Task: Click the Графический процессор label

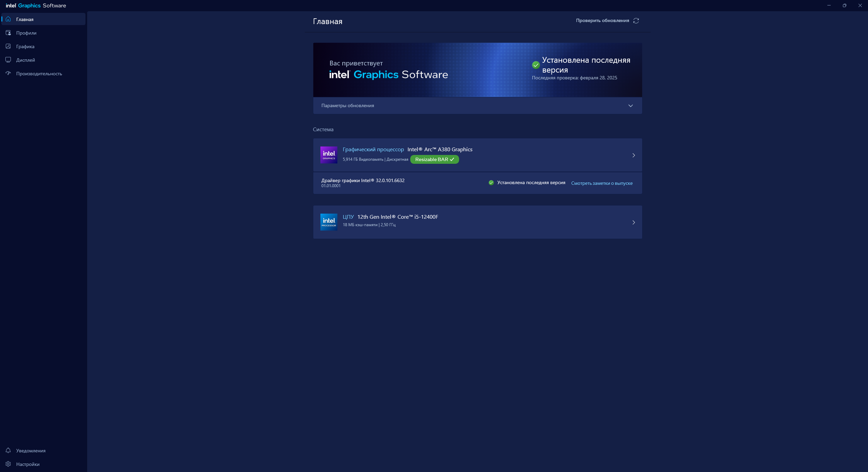Action: (x=373, y=150)
